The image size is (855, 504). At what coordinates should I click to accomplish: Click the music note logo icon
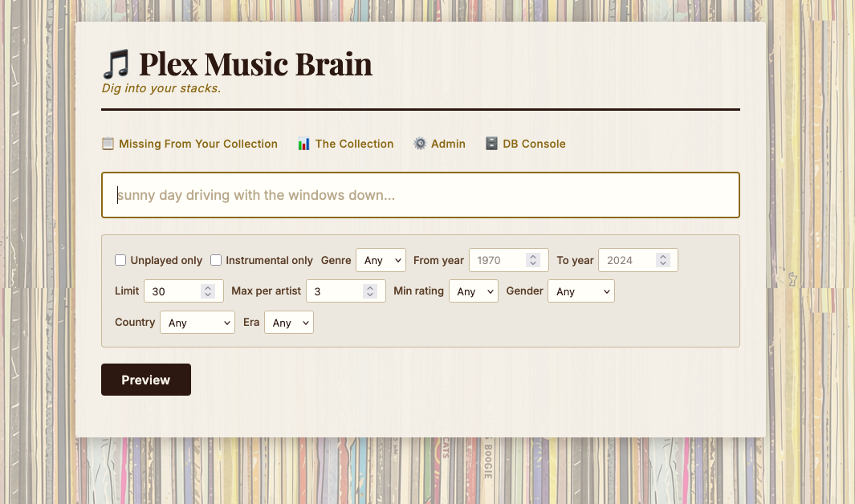click(116, 64)
